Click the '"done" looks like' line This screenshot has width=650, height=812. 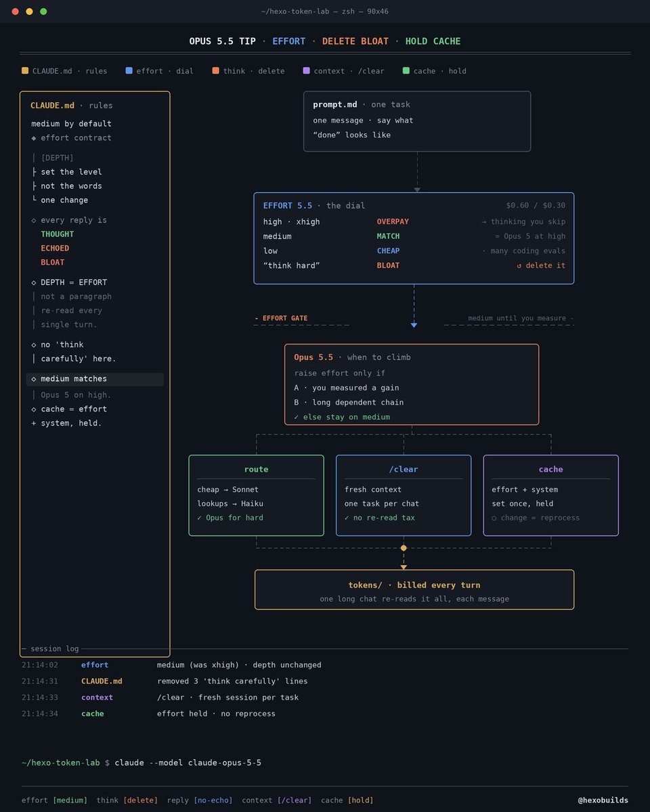(351, 135)
